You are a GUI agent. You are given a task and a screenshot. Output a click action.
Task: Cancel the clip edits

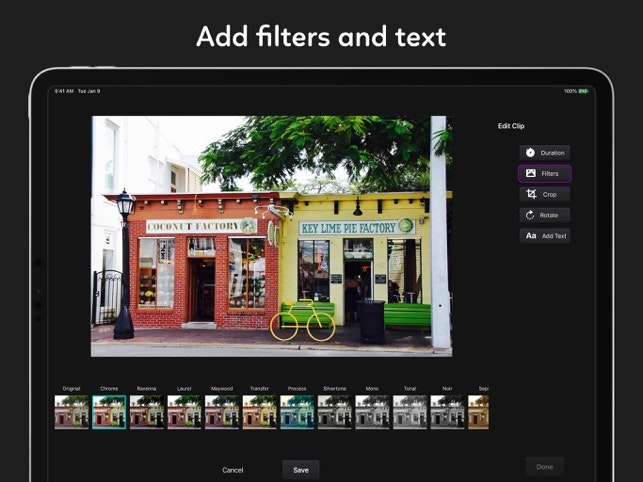(233, 469)
